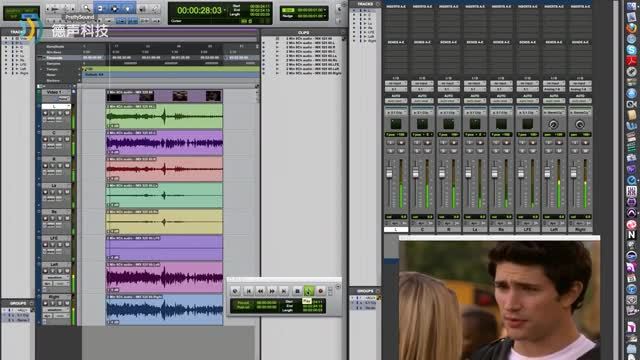Open the Nudge value dropdown
The height and width of the screenshot is (360, 640).
pyautogui.click(x=324, y=16)
